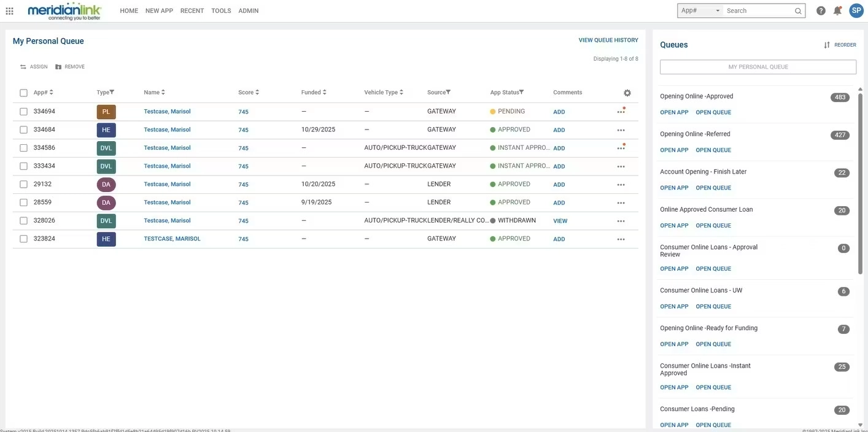Open the help question mark icon
This screenshot has width=868, height=432.
(821, 10)
